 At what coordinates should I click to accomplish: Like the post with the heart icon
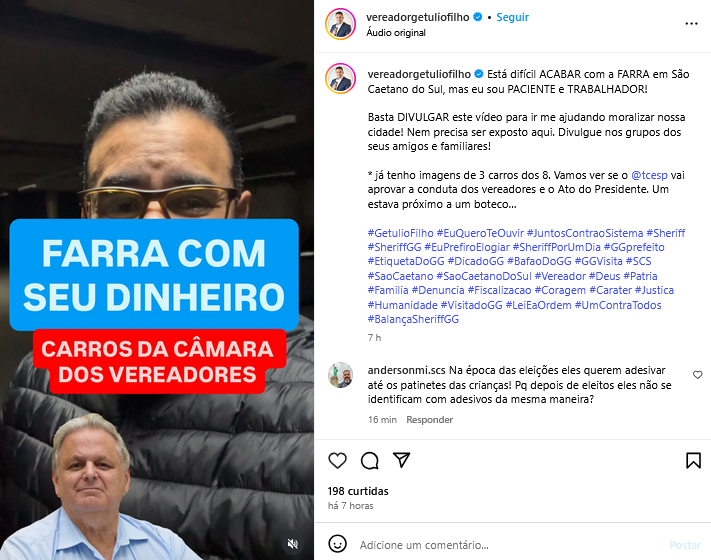click(337, 460)
